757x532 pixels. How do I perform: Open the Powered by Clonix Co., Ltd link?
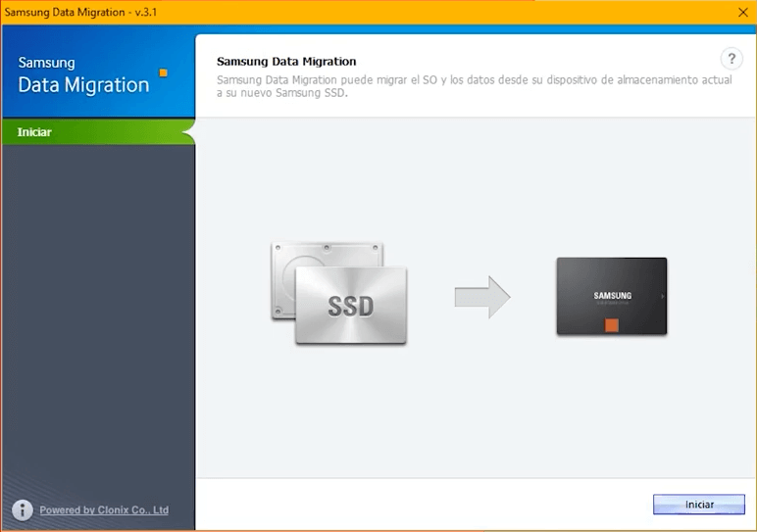[104, 509]
